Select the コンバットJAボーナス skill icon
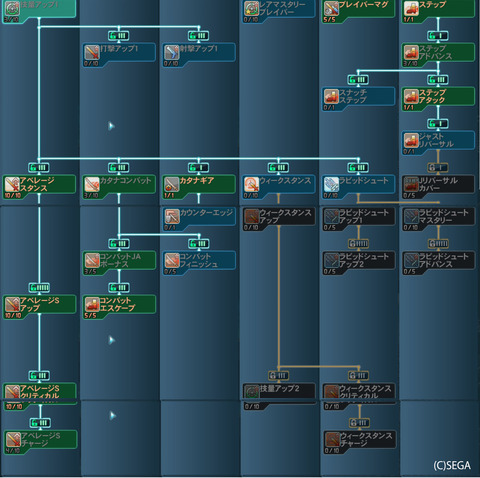 click(x=92, y=260)
